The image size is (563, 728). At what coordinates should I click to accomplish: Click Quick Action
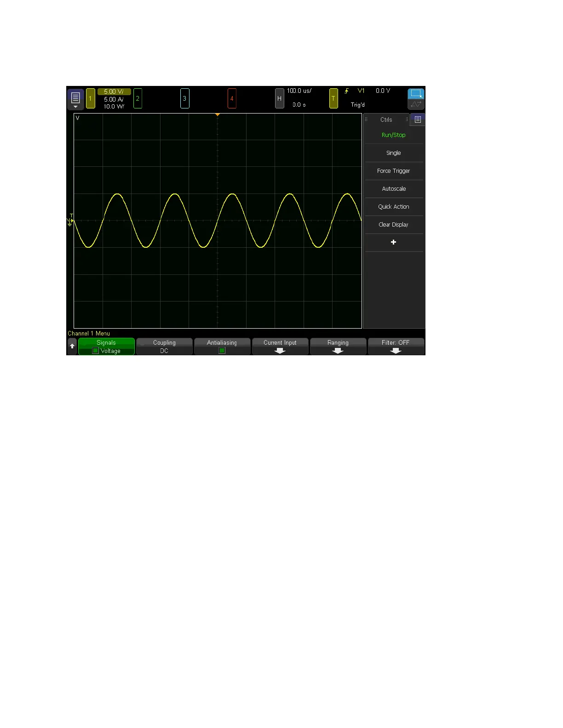pyautogui.click(x=394, y=207)
